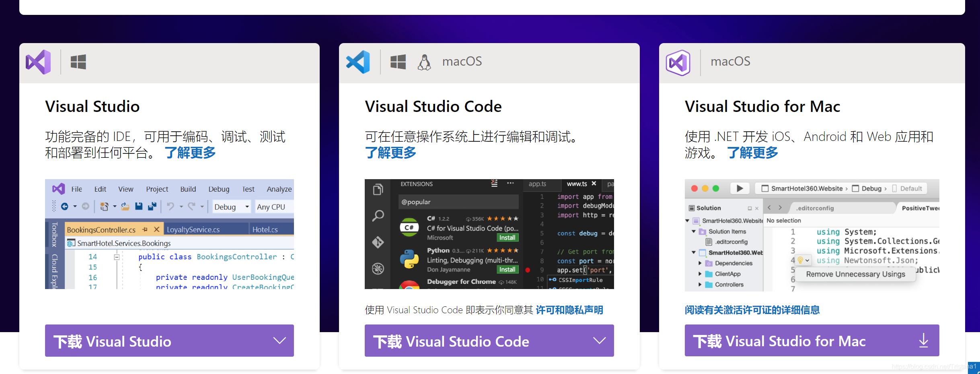
Task: Click the Windows icon in Visual Studio Code card header
Action: click(x=398, y=62)
